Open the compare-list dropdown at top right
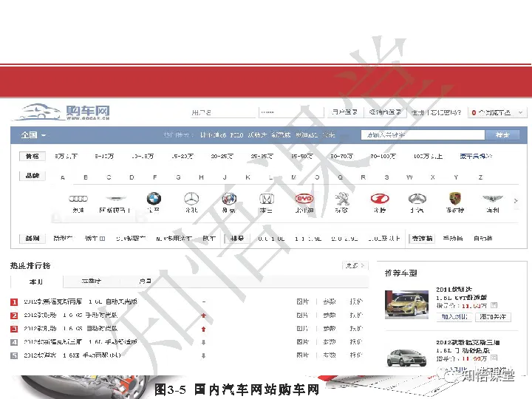 click(x=497, y=112)
